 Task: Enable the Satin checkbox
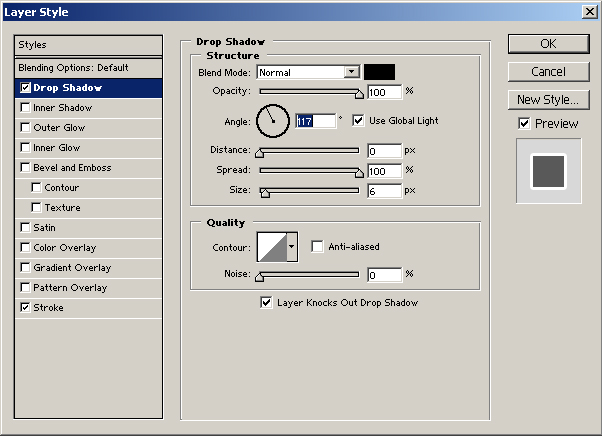(x=25, y=228)
